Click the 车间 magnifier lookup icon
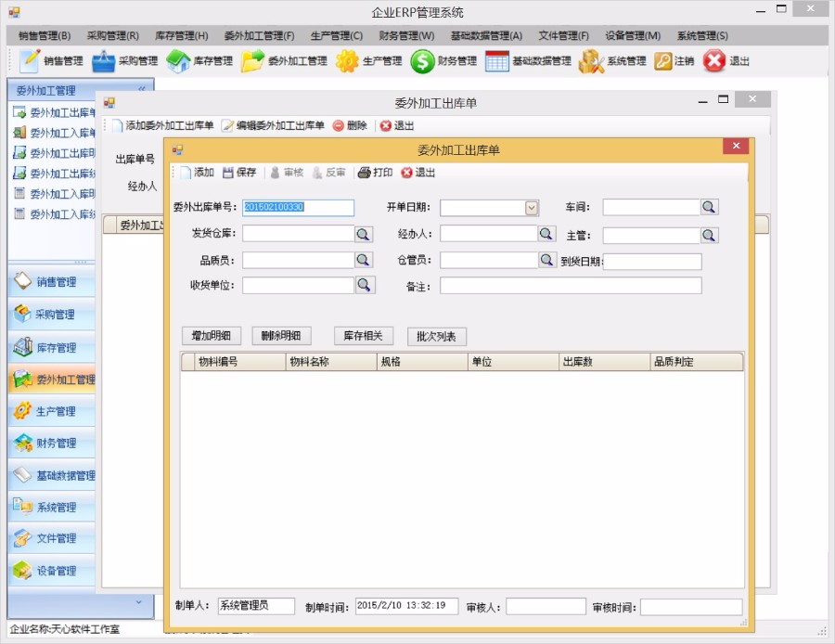This screenshot has width=835, height=644. pos(710,208)
